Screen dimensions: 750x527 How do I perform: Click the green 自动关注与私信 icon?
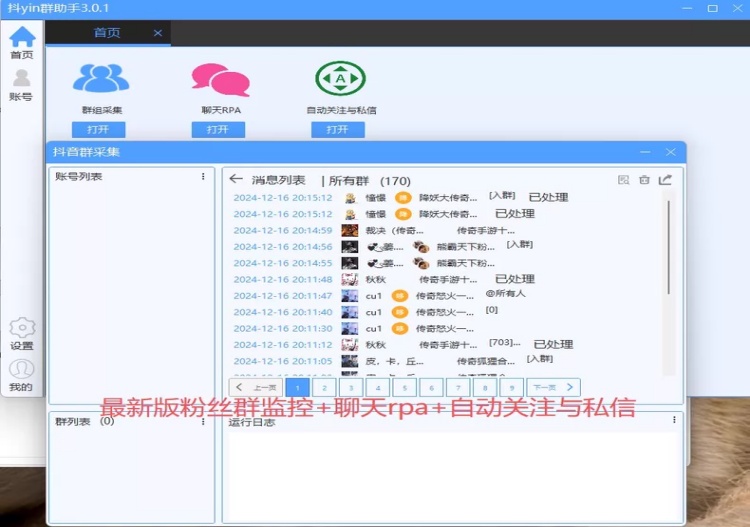pos(340,78)
